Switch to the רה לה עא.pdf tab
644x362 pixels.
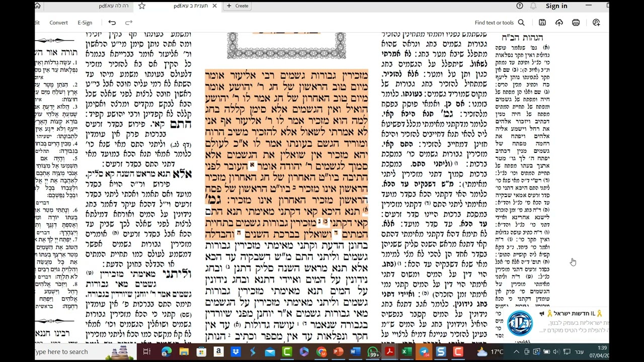(x=114, y=6)
